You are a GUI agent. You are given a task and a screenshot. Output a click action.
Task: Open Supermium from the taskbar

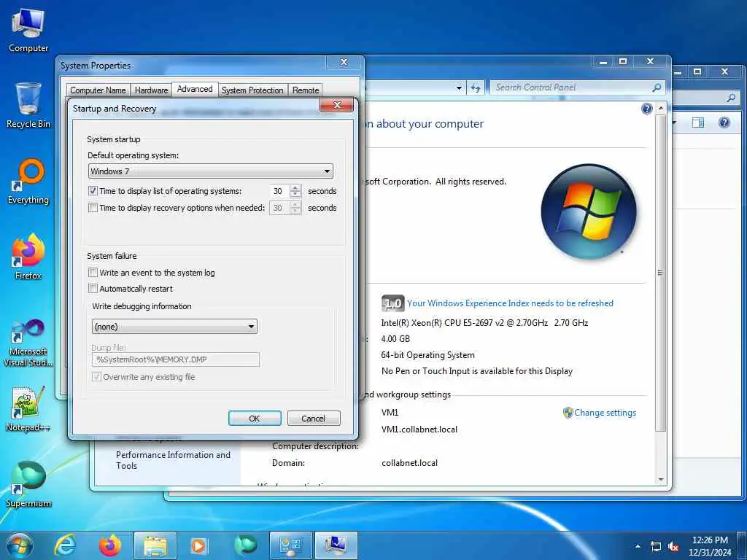[246, 545]
